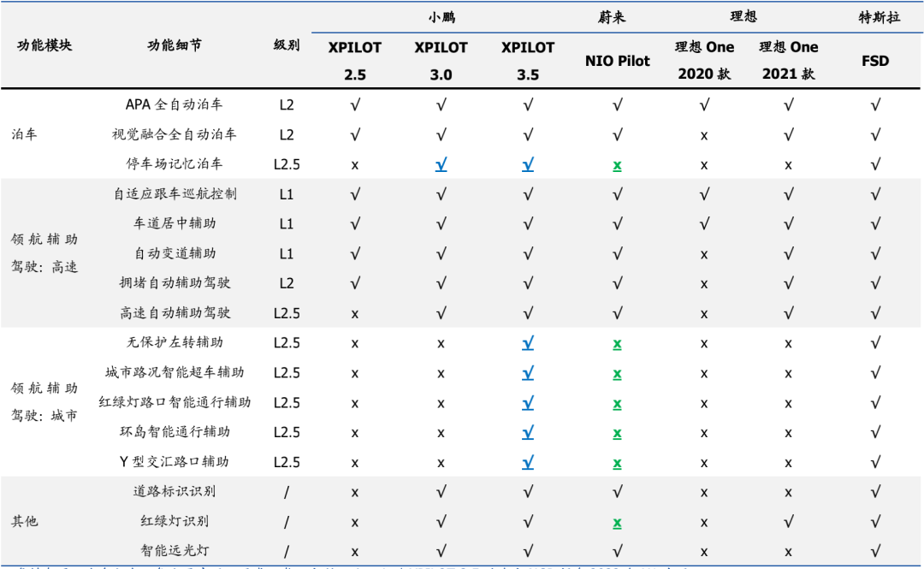Click the L2.5 level in 高速自动辅助驾驶 row
924x569 pixels.
287,314
